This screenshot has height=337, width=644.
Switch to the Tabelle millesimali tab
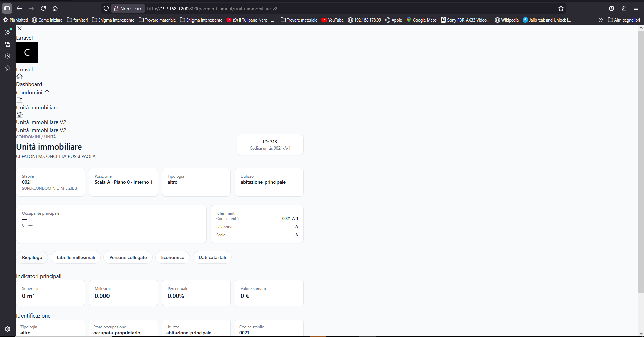click(x=76, y=257)
